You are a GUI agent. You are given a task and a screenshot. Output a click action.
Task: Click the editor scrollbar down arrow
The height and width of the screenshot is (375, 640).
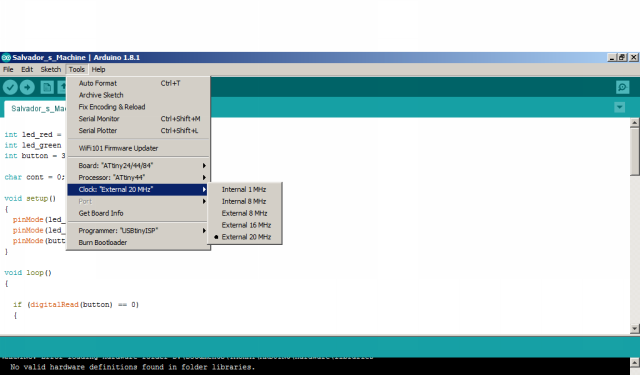click(x=634, y=328)
